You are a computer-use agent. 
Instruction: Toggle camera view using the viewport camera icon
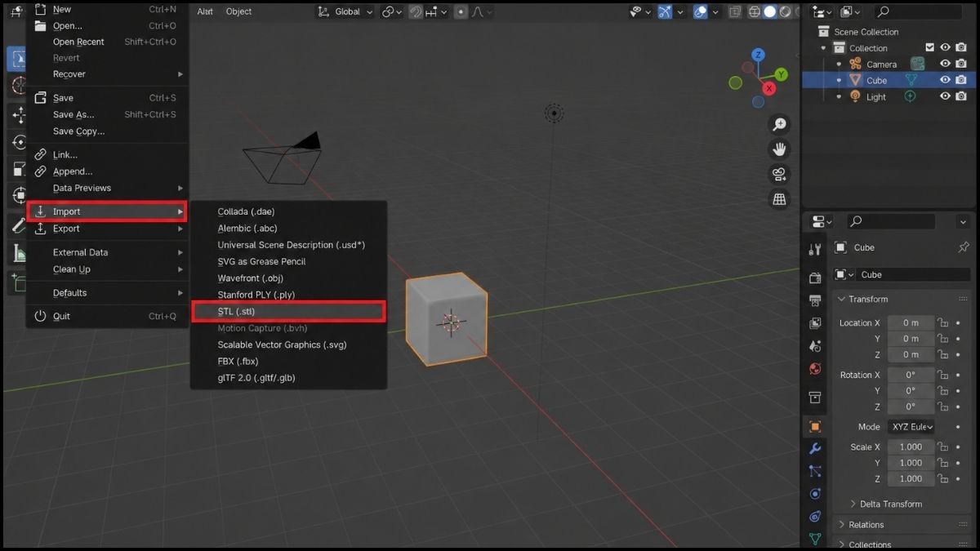pyautogui.click(x=779, y=174)
